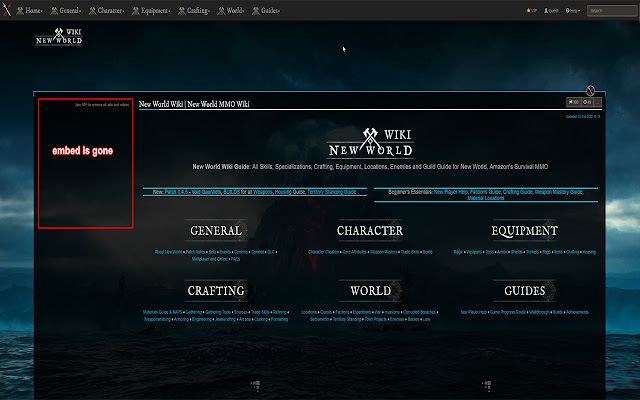The width and height of the screenshot is (640, 400).
Task: Click the CRAFTING section banner
Action: 216,291
